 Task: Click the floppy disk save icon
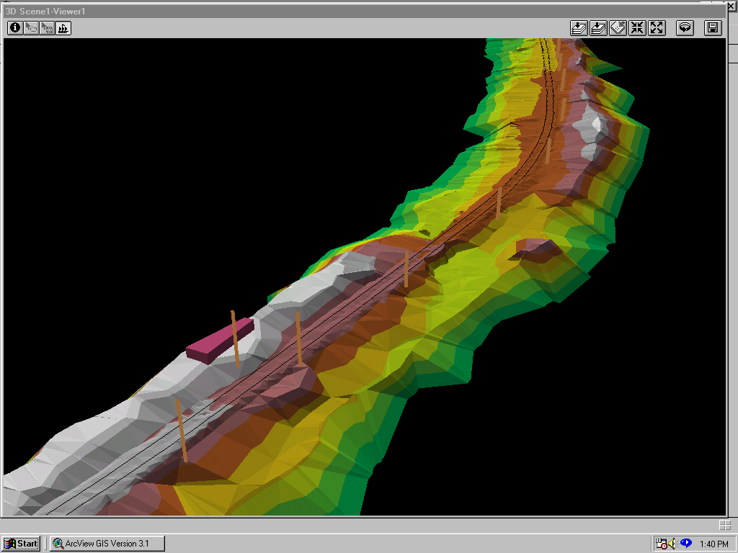(x=713, y=28)
